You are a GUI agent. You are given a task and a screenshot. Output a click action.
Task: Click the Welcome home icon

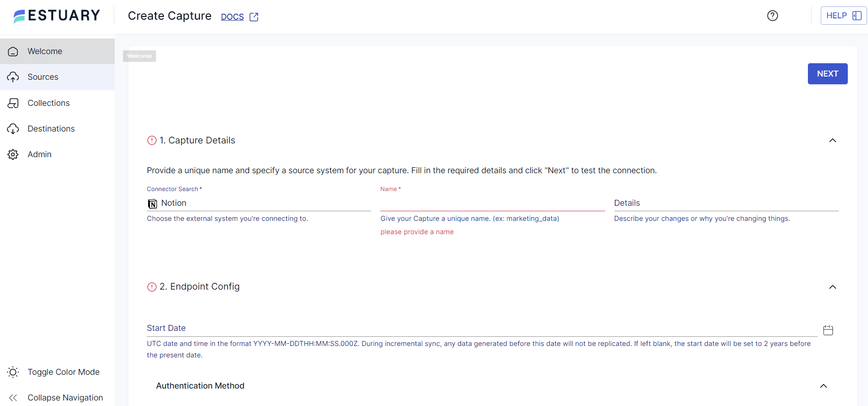[13, 51]
